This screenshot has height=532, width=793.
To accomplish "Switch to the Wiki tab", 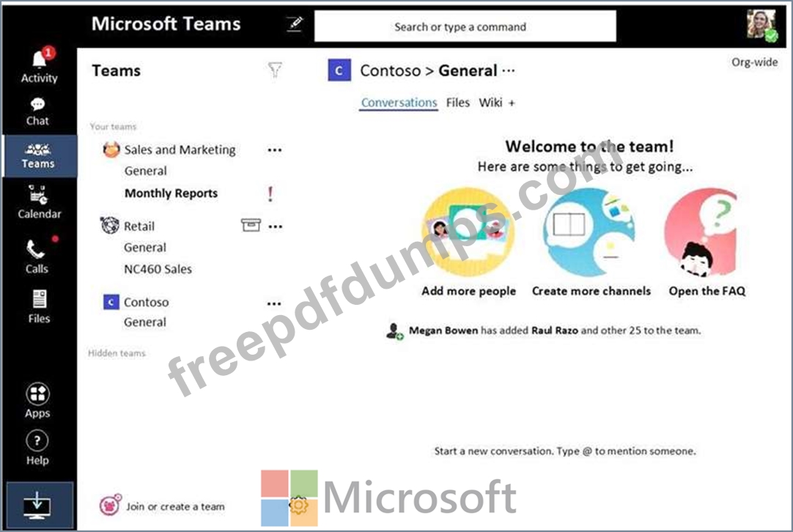I will (490, 103).
